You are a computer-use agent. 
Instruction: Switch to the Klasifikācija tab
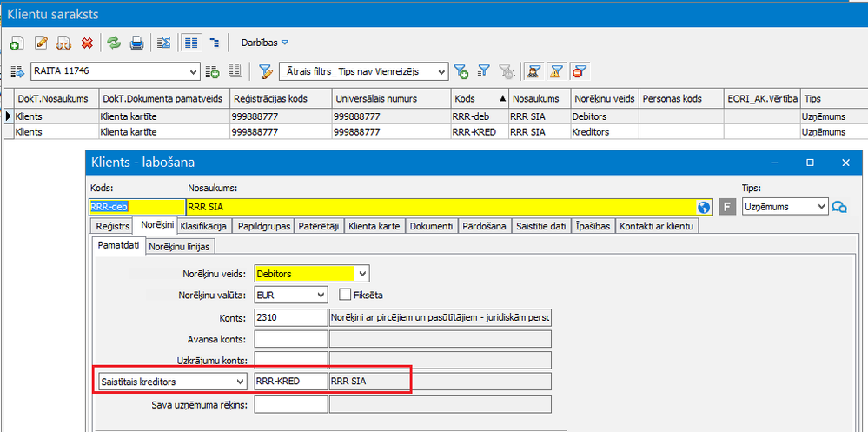[205, 226]
